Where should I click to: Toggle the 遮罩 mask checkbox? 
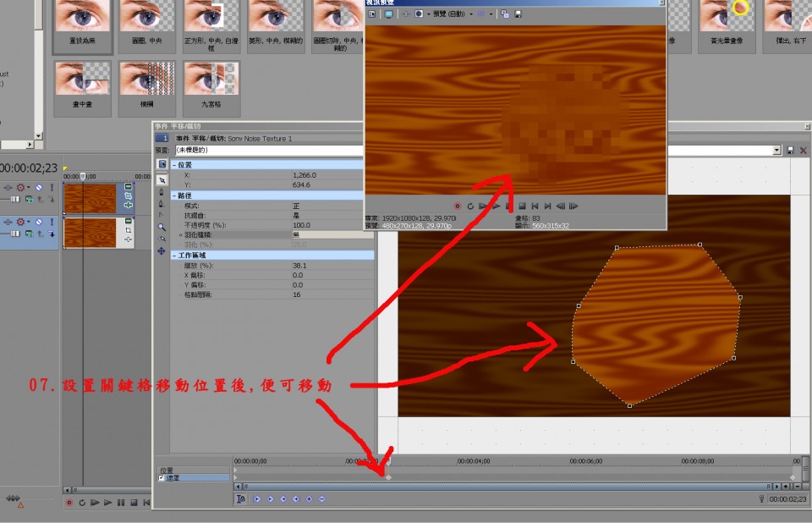(x=162, y=478)
